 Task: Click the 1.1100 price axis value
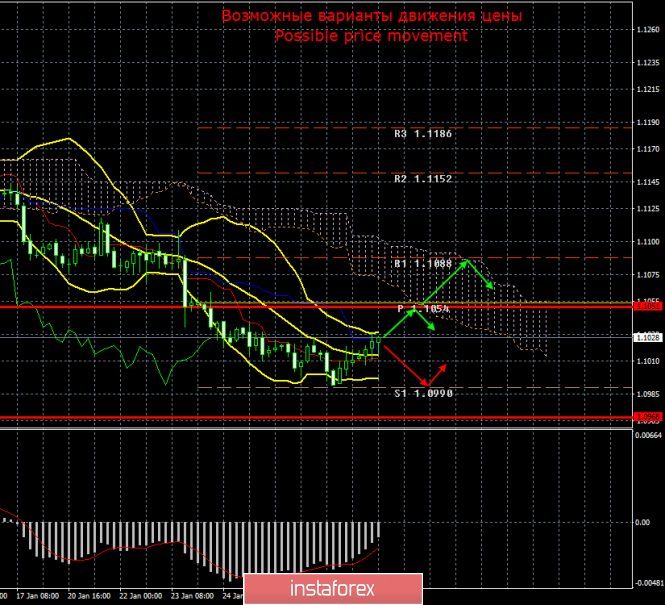coord(648,242)
